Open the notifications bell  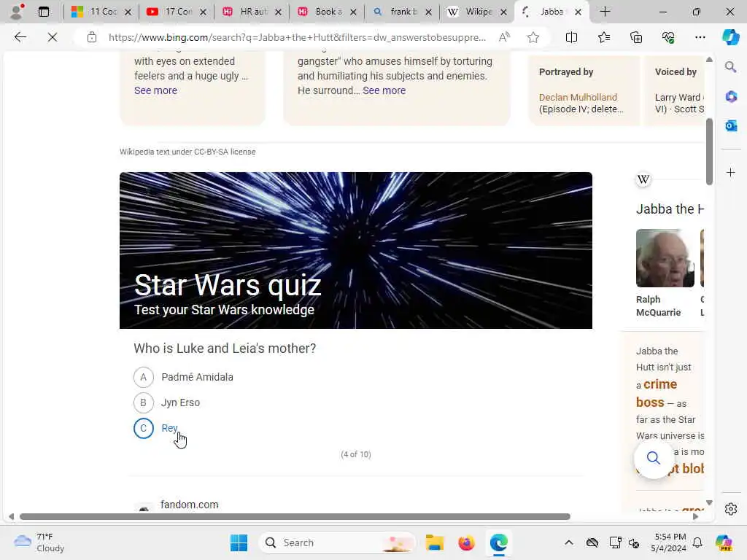click(x=697, y=542)
